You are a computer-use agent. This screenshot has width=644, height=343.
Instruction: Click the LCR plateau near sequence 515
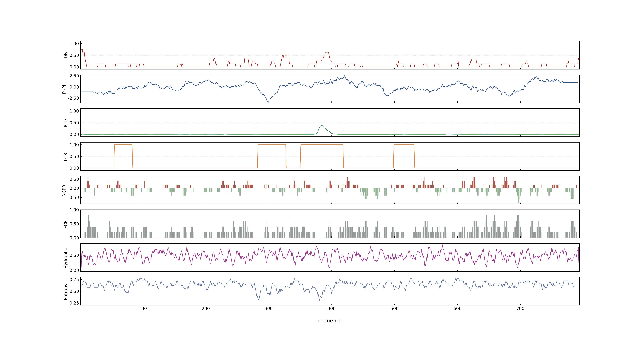[404, 145]
